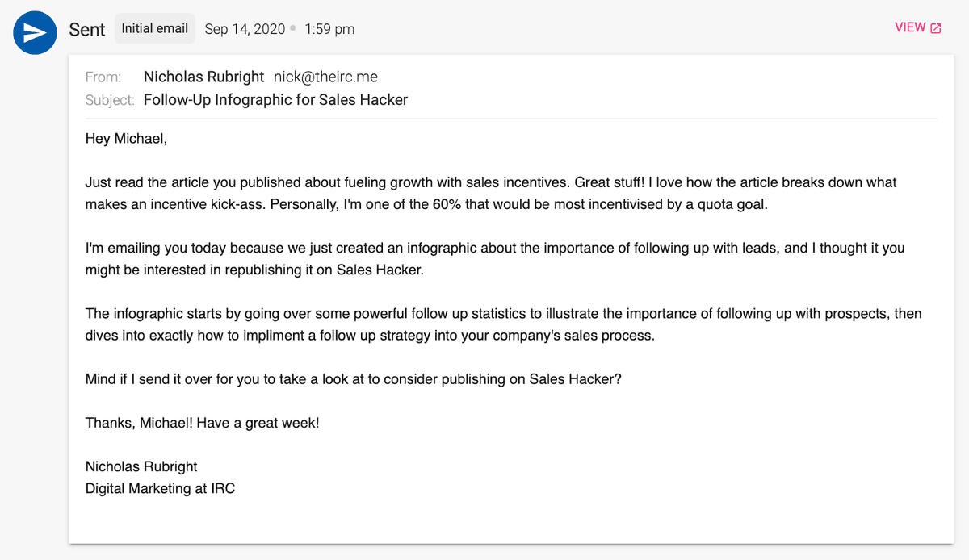Click the subject Follow-Up Infographic for Sales Hacker
Screen dimensions: 969x560
click(275, 100)
